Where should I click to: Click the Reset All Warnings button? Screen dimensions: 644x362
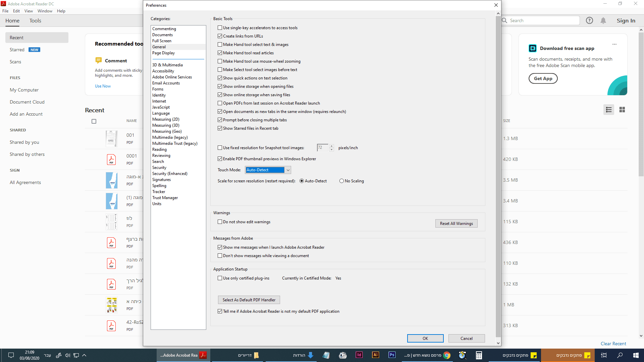tap(456, 224)
